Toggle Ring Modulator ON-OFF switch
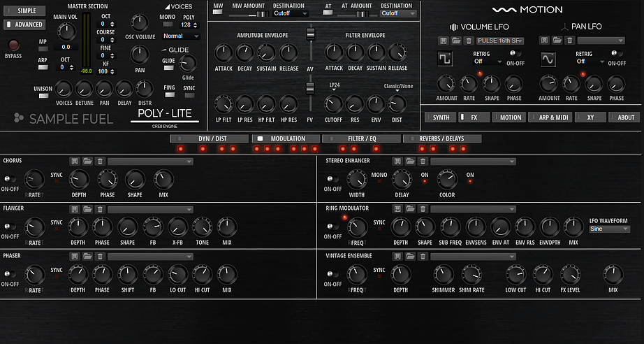Viewport: 644px width, 344px height. [x=332, y=227]
